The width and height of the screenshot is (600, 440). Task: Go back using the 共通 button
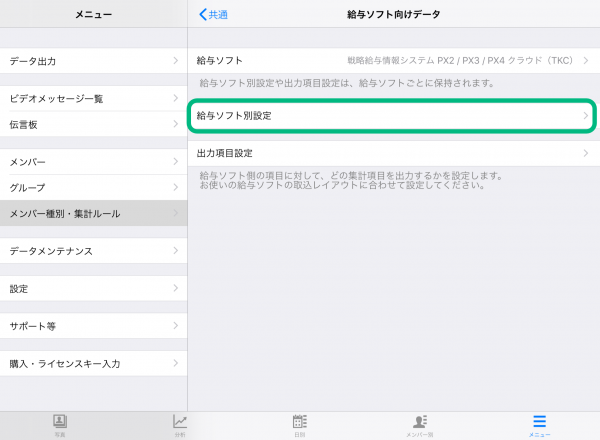(x=214, y=14)
